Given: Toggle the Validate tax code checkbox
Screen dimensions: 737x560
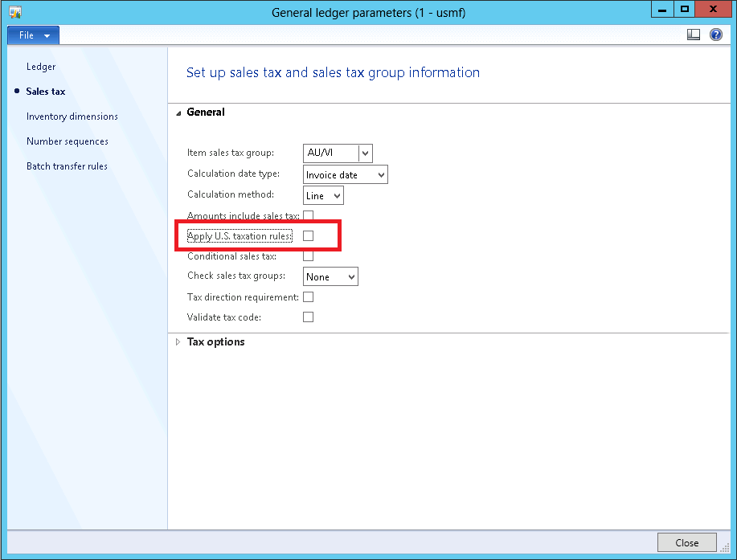Looking at the screenshot, I should pos(308,317).
